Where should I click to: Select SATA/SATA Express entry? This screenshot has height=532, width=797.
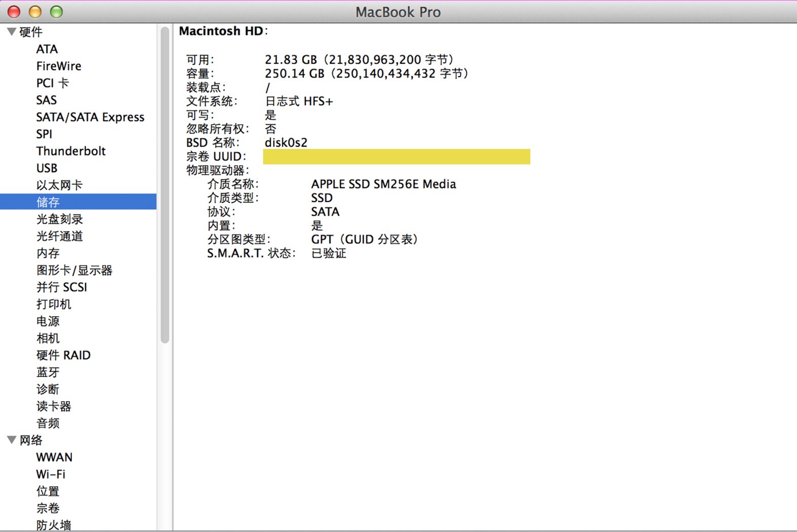(90, 117)
